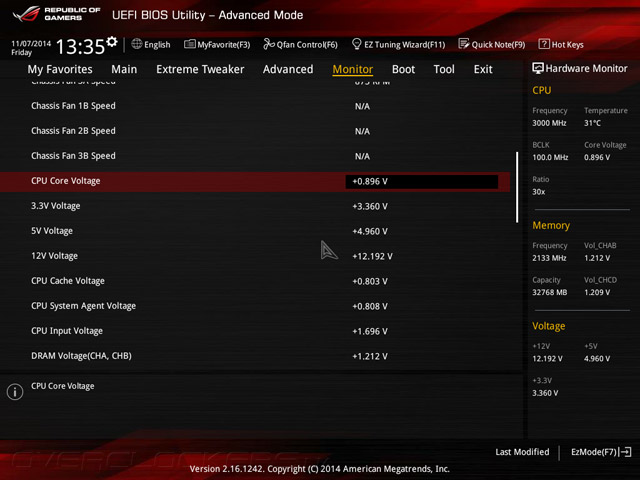Image resolution: width=640 pixels, height=480 pixels.
Task: Click the CPU Core Voltage help description
Action: [x=62, y=386]
